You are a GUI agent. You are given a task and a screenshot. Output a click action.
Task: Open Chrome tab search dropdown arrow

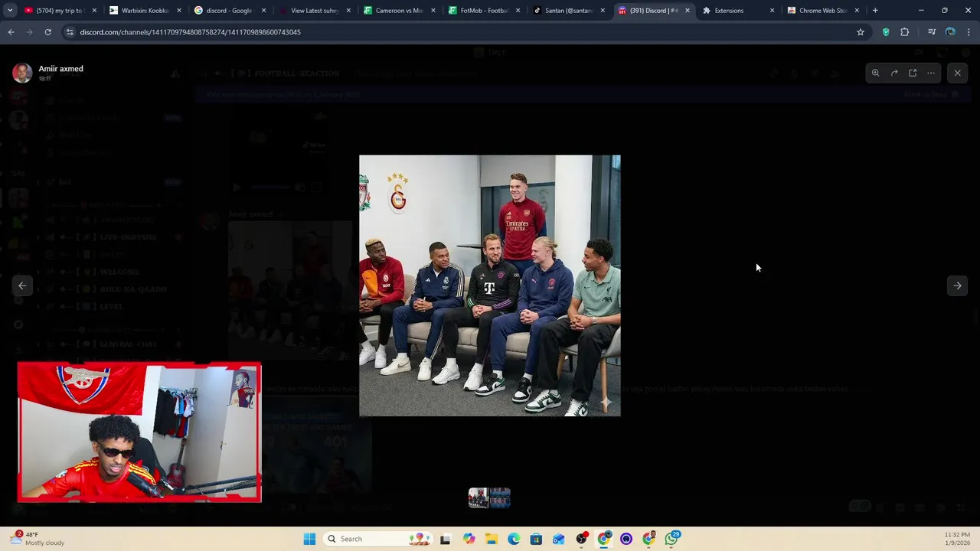tap(10, 11)
